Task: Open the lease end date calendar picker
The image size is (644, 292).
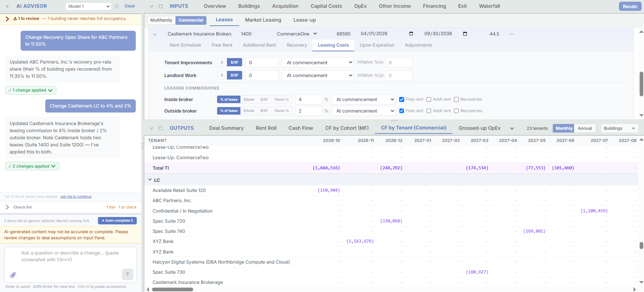Action: tap(465, 33)
